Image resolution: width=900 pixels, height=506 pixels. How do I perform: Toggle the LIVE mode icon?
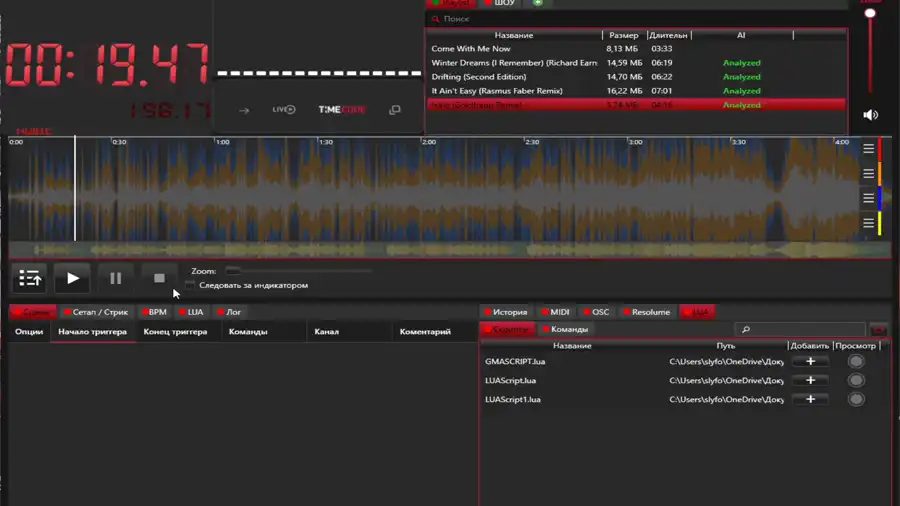tap(284, 110)
